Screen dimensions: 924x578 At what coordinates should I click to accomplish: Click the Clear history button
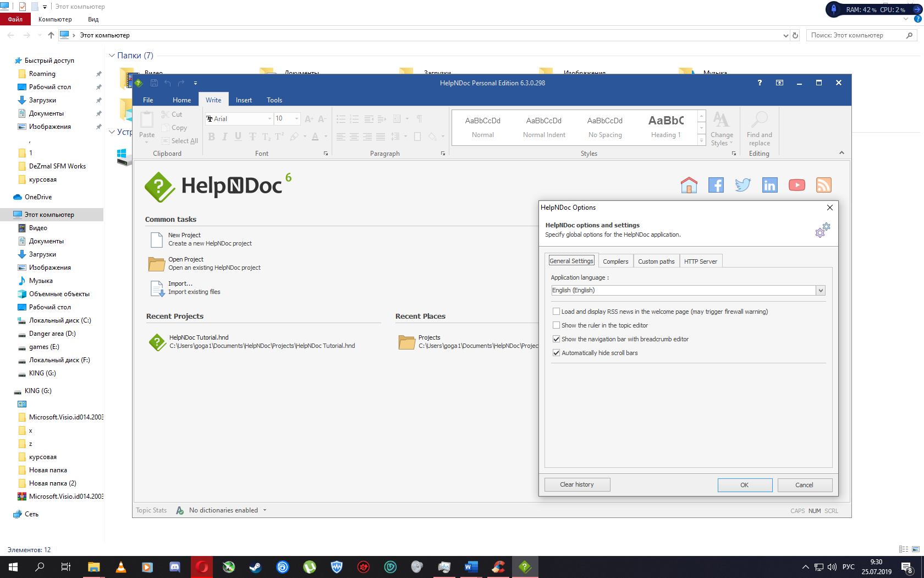coord(577,484)
